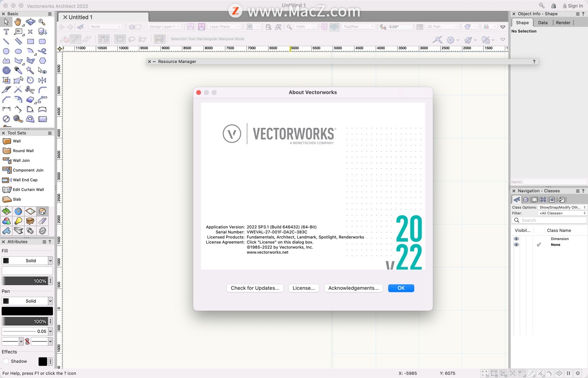Click the Pen opacity 100% slider
Screen dimensions: 588x378
point(25,321)
